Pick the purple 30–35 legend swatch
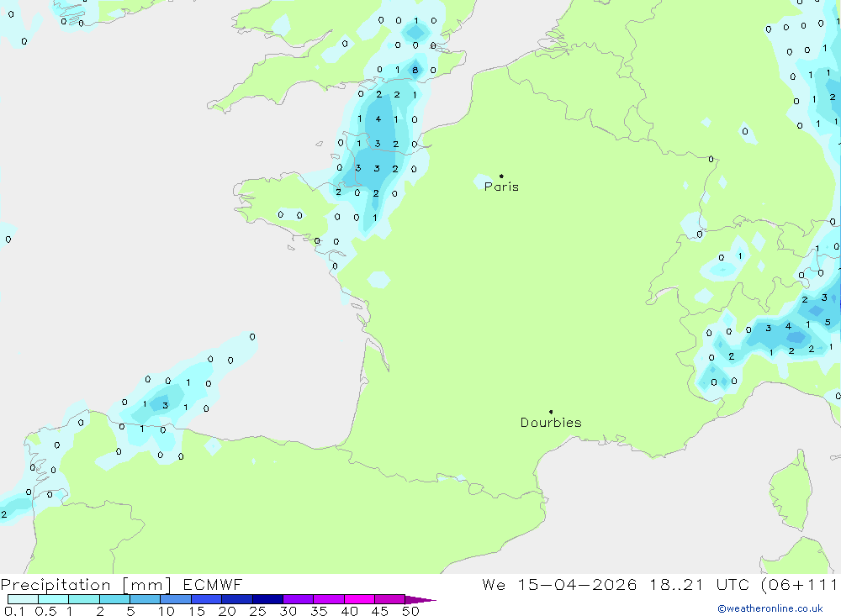Viewport: 841px width, 616px height. point(298,599)
